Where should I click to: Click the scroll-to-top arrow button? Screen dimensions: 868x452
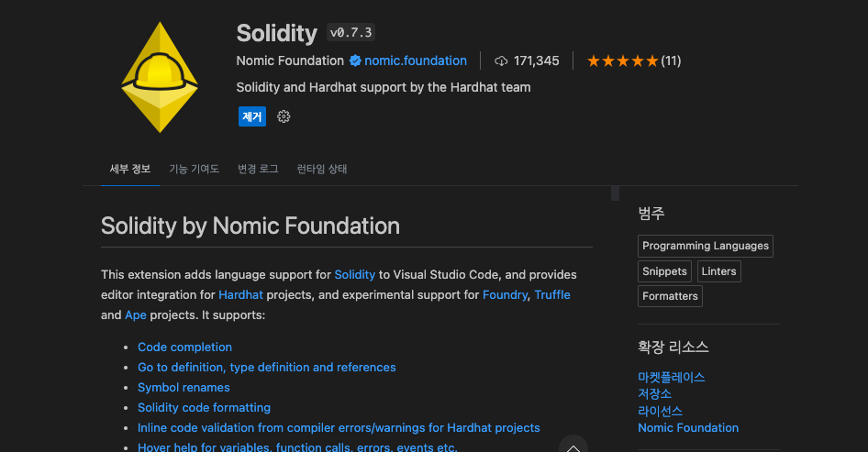coord(573,446)
